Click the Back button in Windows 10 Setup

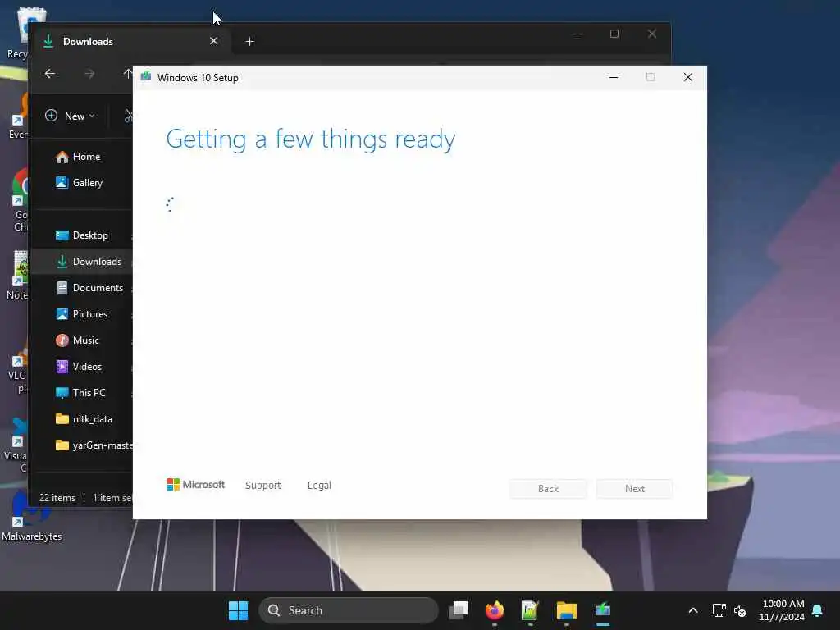pyautogui.click(x=548, y=489)
